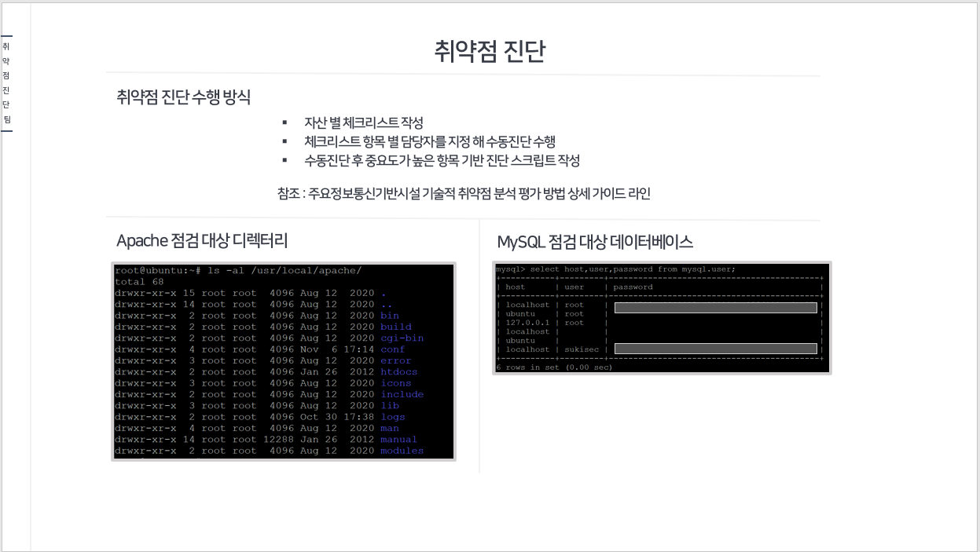Click the heading MySQL 점검 대상 데이터베이스

click(595, 241)
